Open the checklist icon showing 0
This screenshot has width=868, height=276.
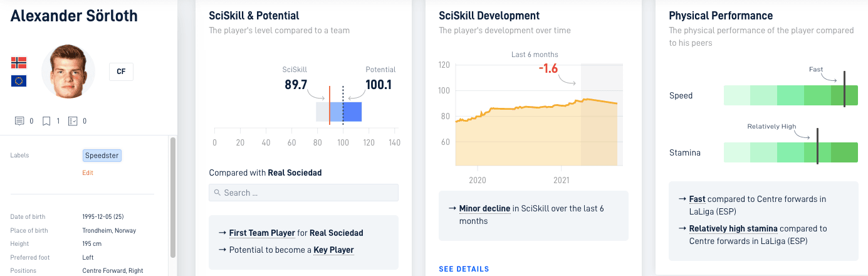click(x=73, y=121)
